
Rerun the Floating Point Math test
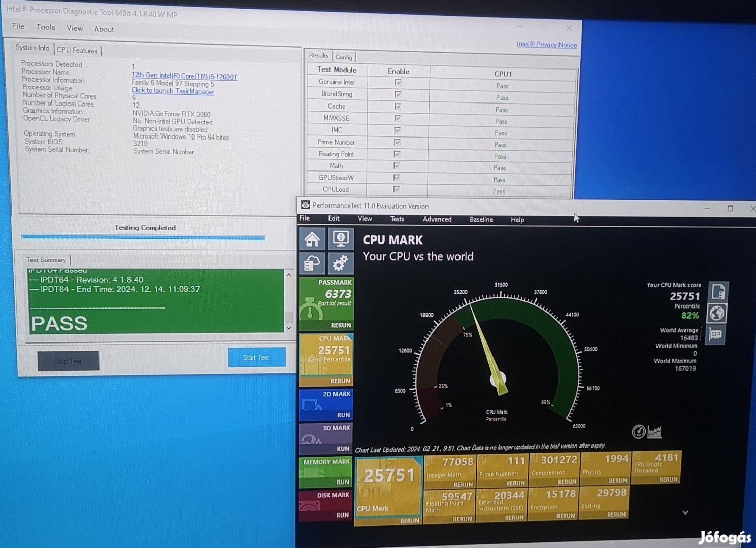coord(463,519)
